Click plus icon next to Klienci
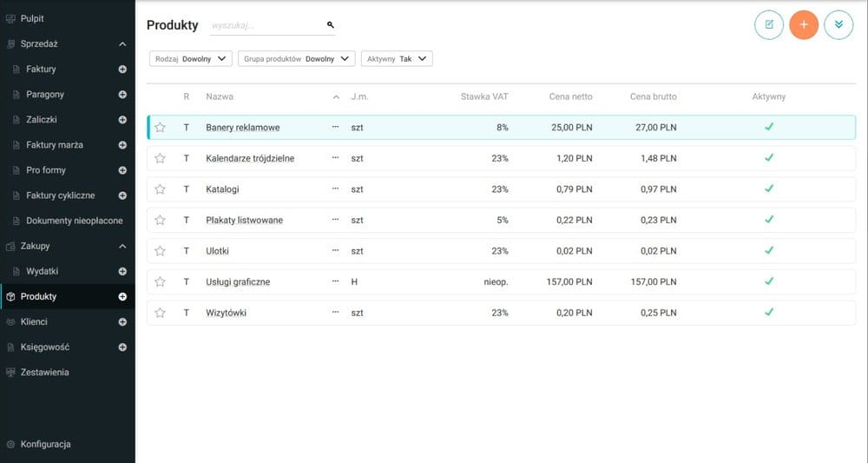The width and height of the screenshot is (868, 463). pos(122,321)
